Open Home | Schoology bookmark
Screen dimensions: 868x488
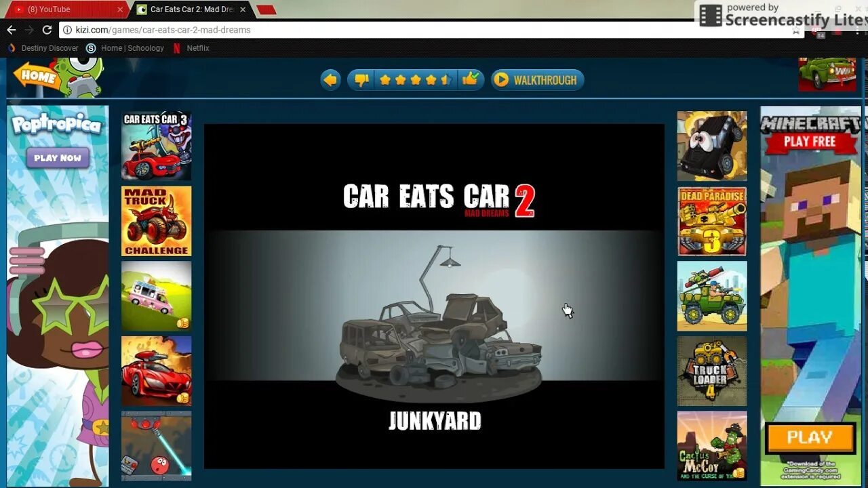[x=125, y=48]
